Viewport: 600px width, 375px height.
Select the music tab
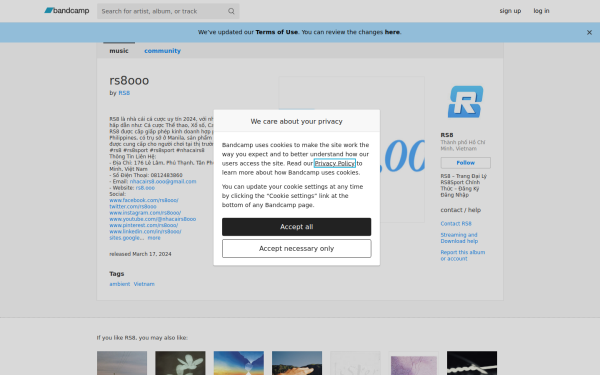[119, 51]
